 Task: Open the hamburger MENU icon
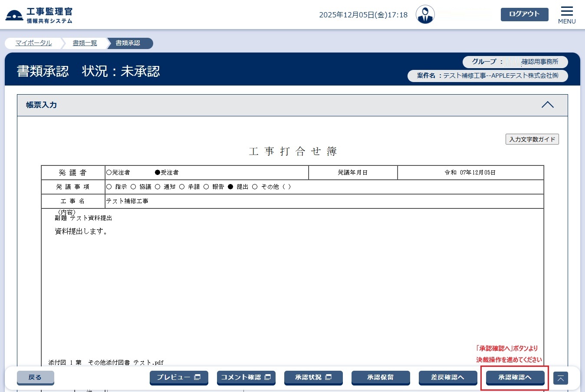click(566, 15)
